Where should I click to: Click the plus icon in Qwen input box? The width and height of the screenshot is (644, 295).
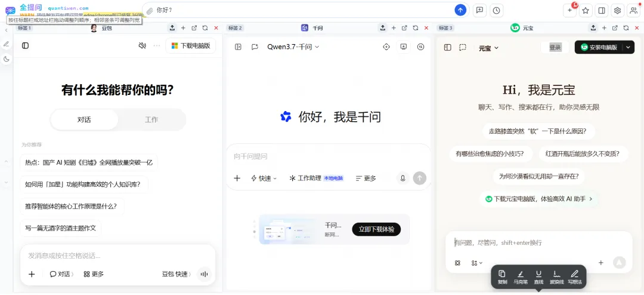click(x=237, y=178)
